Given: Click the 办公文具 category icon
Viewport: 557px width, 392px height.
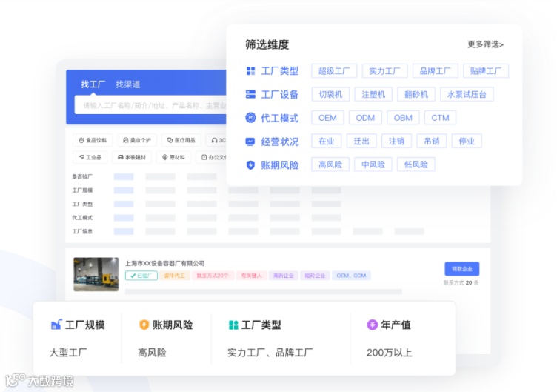Looking at the screenshot, I should 204,157.
